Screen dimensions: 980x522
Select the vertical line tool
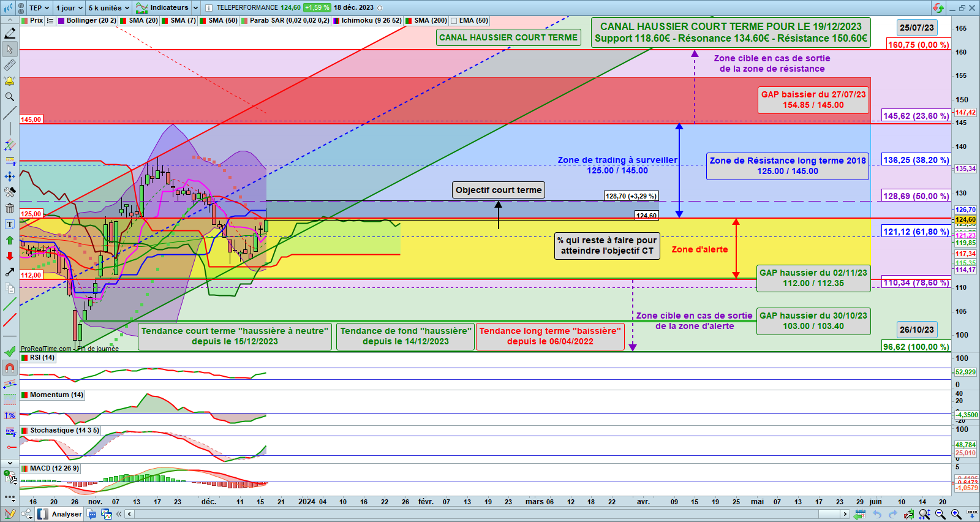[x=10, y=129]
